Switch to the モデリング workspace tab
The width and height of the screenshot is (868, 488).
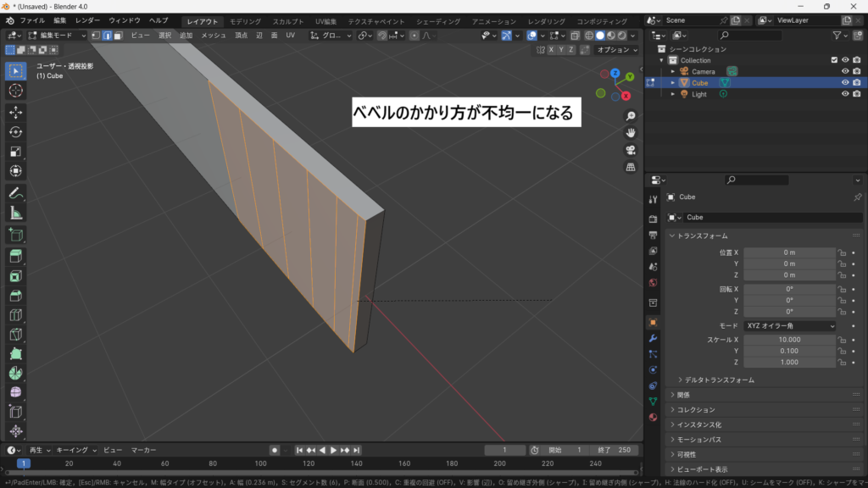click(246, 21)
